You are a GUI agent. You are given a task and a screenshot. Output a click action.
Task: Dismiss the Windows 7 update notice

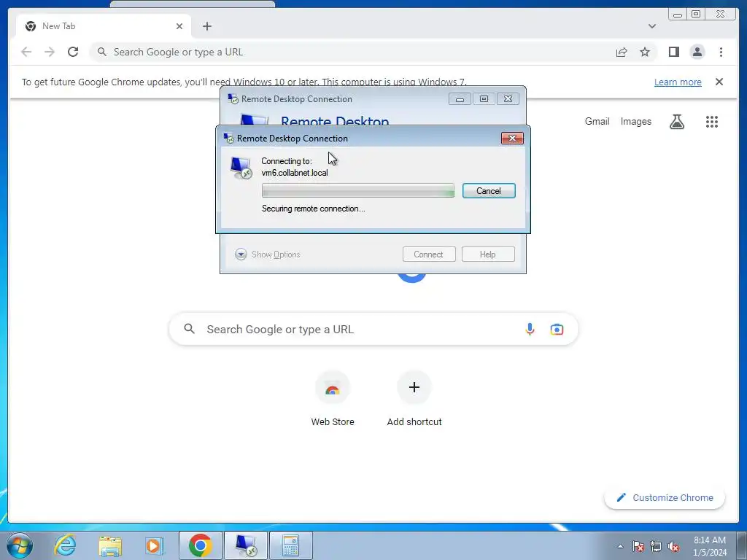(x=719, y=82)
